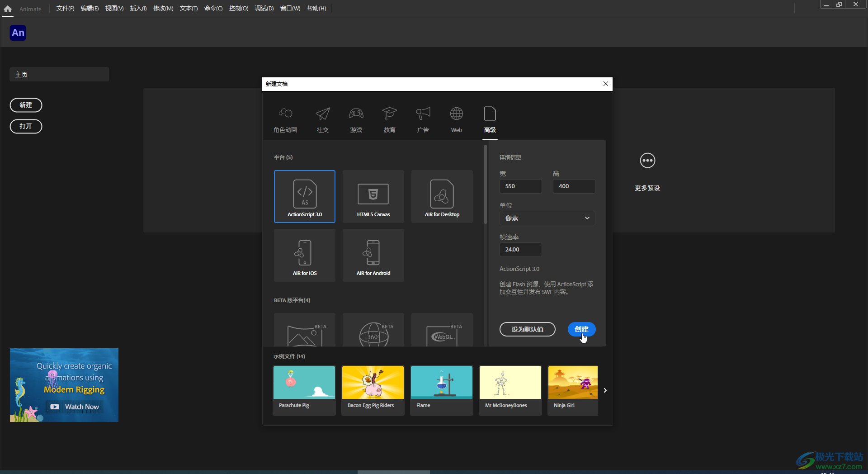Open the 文件(F) menu
868x474 pixels.
(65, 9)
